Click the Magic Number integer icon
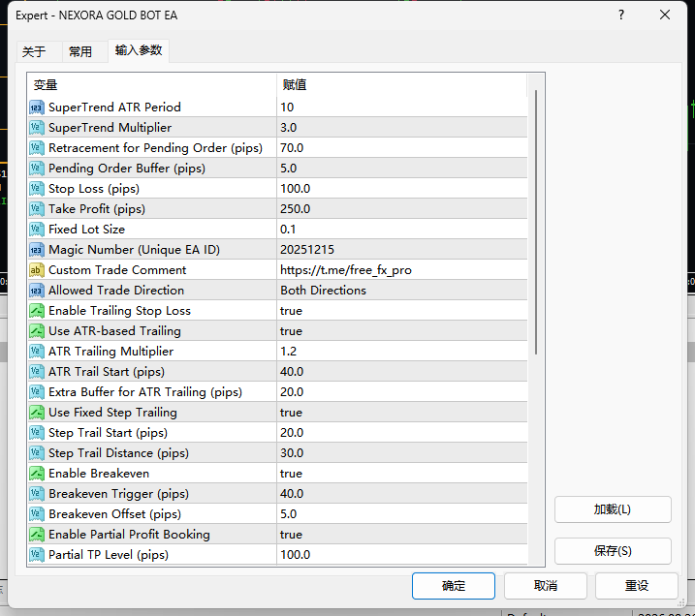This screenshot has height=616, width=695. pyautogui.click(x=37, y=250)
